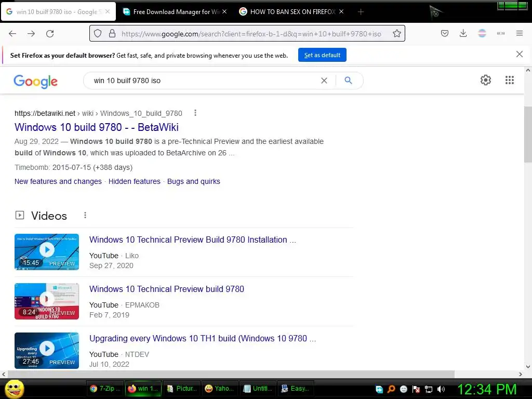Viewport: 532px width, 399px height.
Task: Switch to Free Download Manager tab
Action: click(x=174, y=12)
